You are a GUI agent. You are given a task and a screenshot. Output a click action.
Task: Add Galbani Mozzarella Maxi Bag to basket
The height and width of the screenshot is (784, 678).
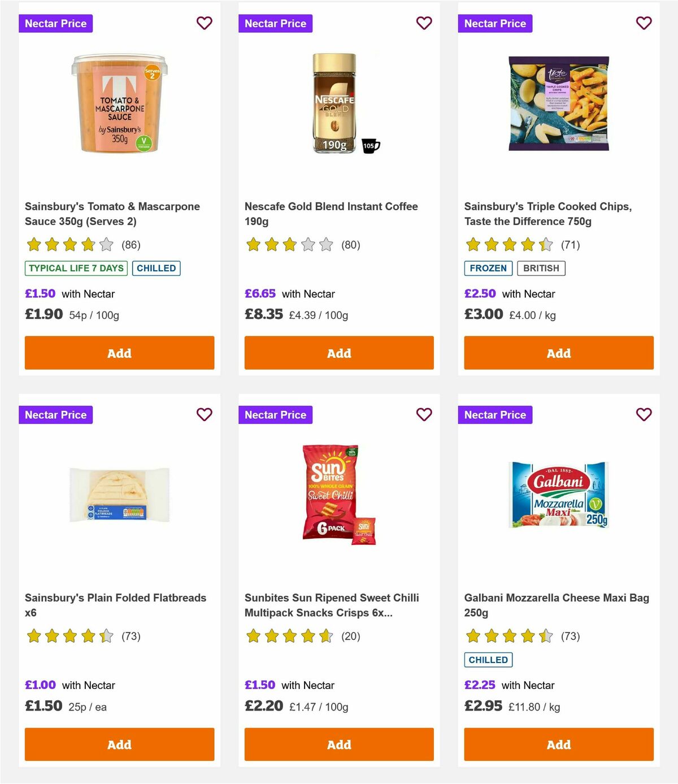[x=558, y=744]
